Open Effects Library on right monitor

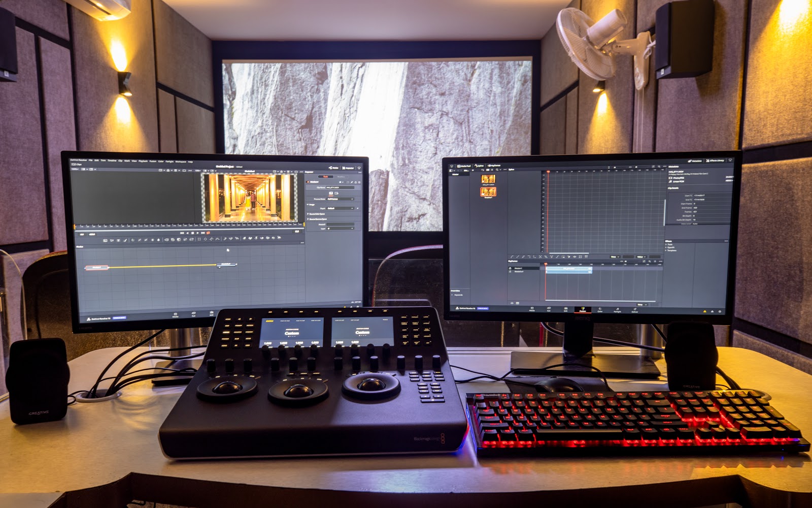715,161
